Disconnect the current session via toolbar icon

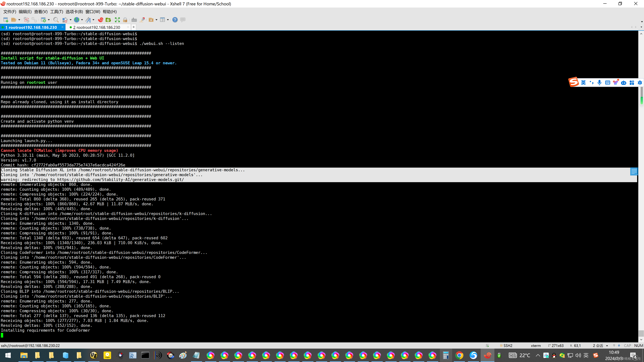26,20
